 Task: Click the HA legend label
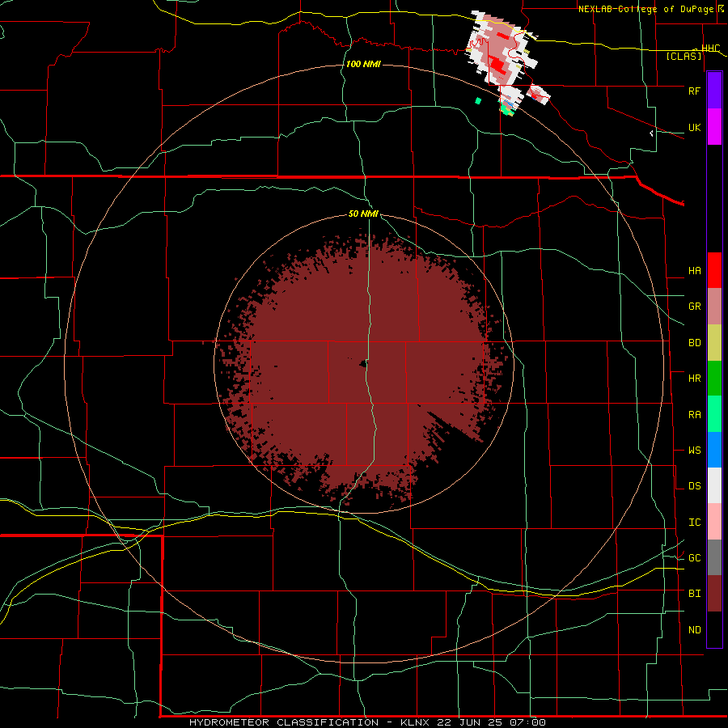click(694, 271)
